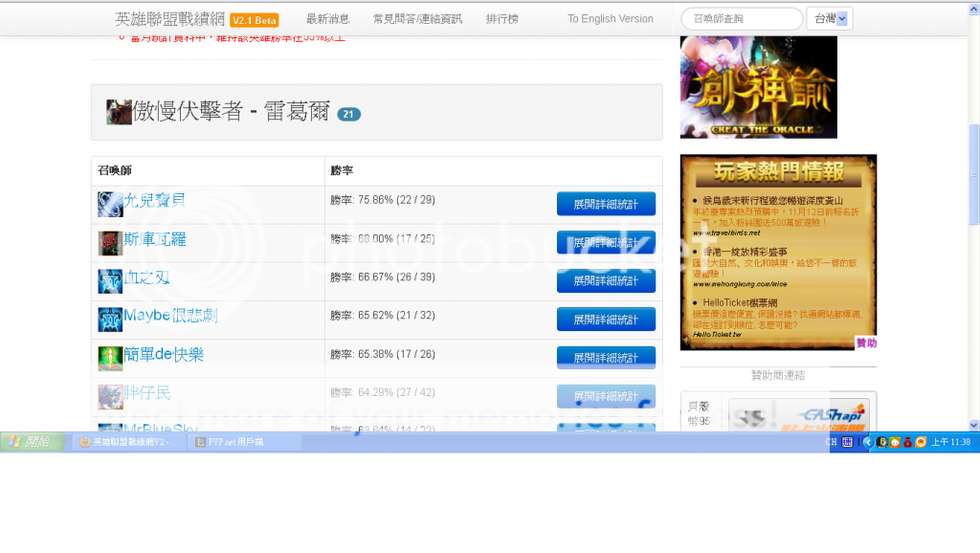The width and height of the screenshot is (980, 553).
Task: Click the summoner icon next to 血之刃
Action: coord(110,281)
